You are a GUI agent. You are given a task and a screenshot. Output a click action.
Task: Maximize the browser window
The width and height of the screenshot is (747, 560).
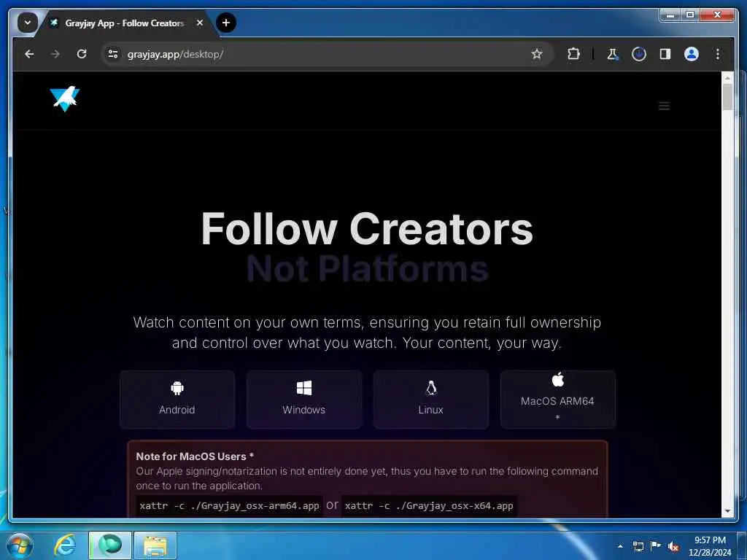(690, 15)
